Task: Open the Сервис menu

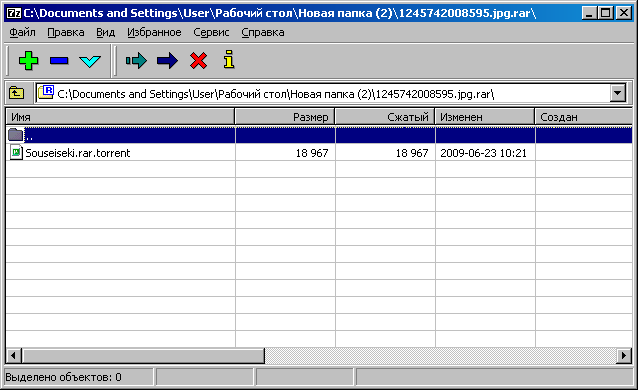Action: pos(211,32)
